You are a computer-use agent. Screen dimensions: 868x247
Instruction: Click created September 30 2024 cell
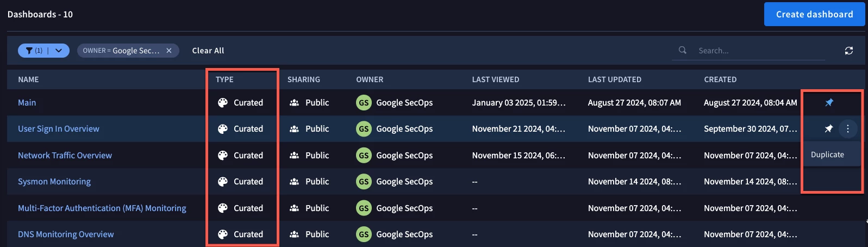[751, 129]
